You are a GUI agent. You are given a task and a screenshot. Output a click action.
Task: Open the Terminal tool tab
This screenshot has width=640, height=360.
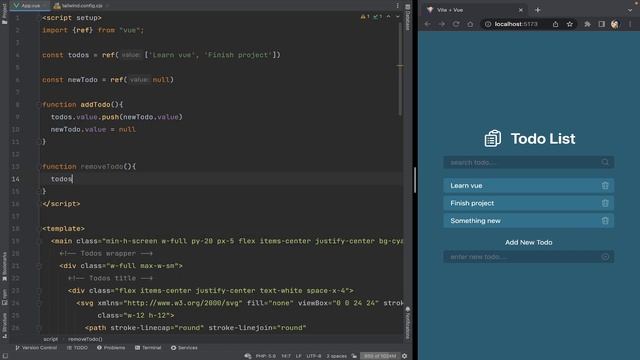point(148,348)
